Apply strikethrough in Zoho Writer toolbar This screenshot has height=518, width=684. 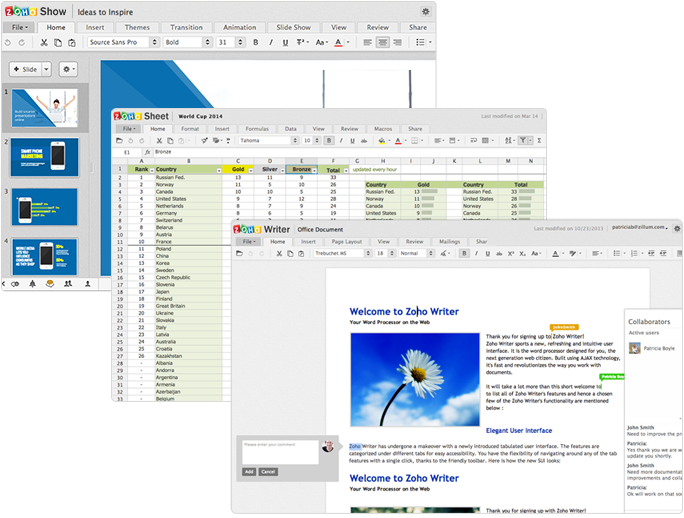point(499,254)
